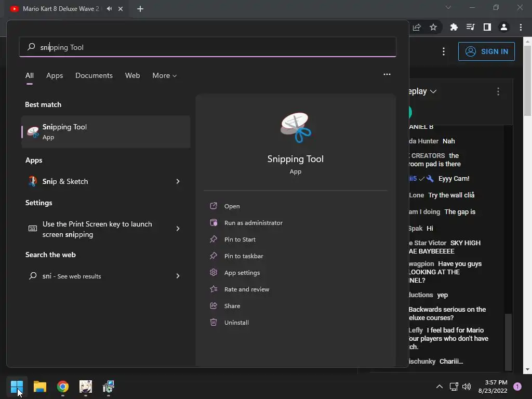
Task: Choose Run as administrator
Action: tap(254, 222)
